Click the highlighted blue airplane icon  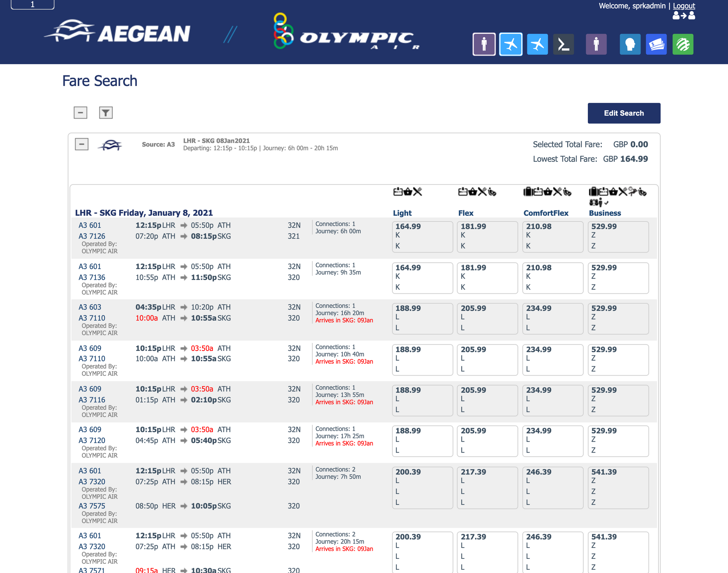coord(511,44)
